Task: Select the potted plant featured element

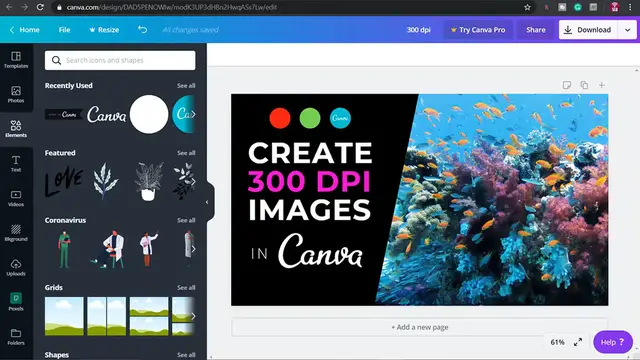Action: coord(149,181)
